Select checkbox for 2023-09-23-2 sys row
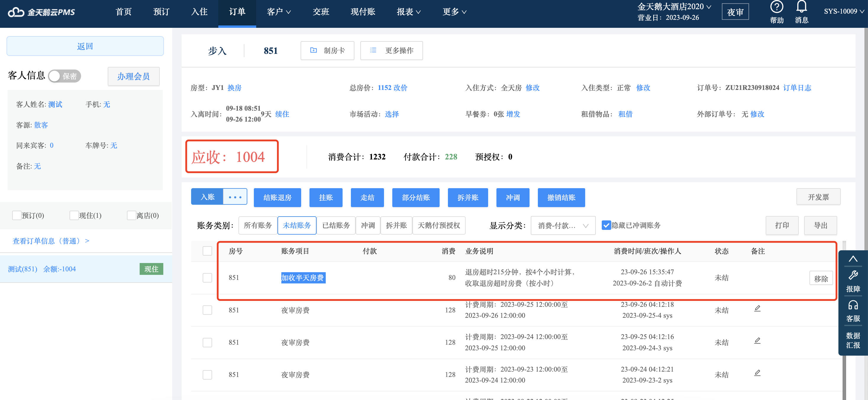 click(207, 375)
